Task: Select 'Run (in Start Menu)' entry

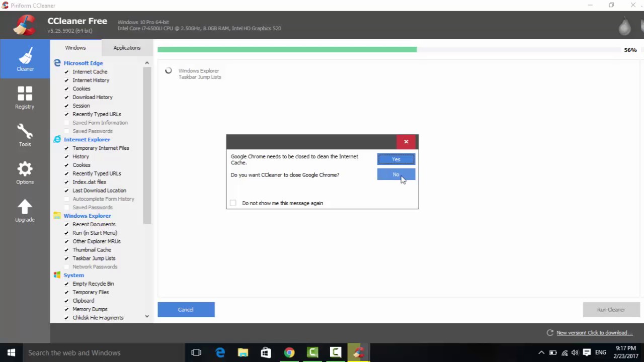Action: tap(95, 233)
